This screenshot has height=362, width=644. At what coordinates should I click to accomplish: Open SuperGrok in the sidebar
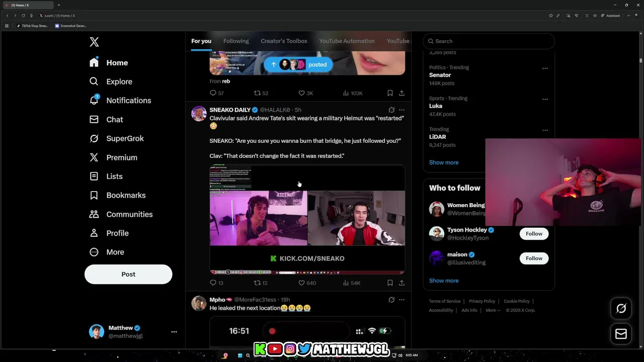pyautogui.click(x=117, y=138)
